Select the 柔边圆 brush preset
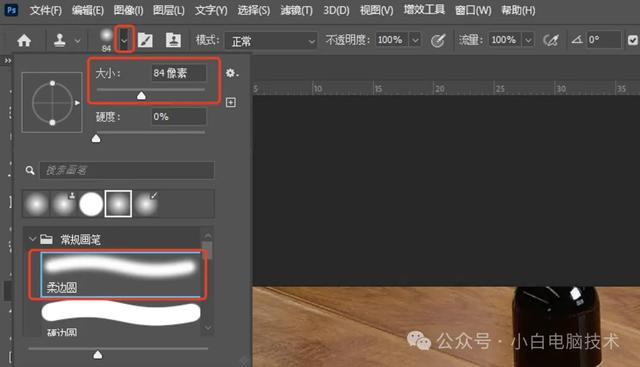This screenshot has width=640, height=367. tap(121, 274)
